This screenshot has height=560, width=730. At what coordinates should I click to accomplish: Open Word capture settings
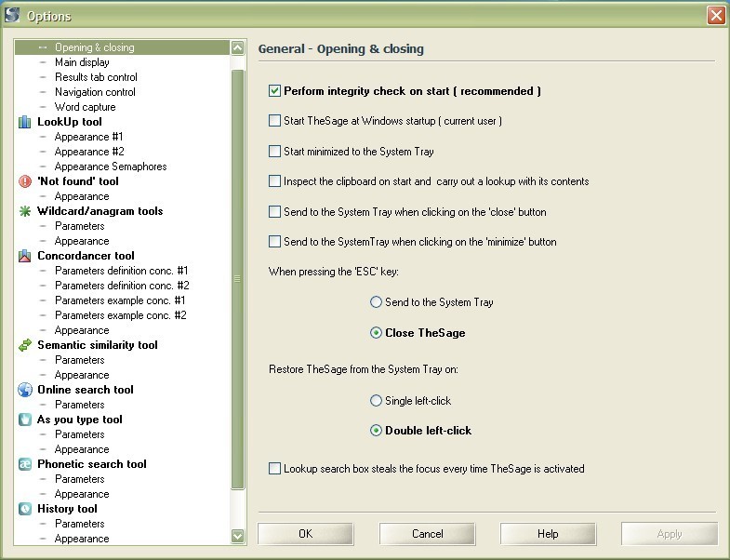[86, 107]
